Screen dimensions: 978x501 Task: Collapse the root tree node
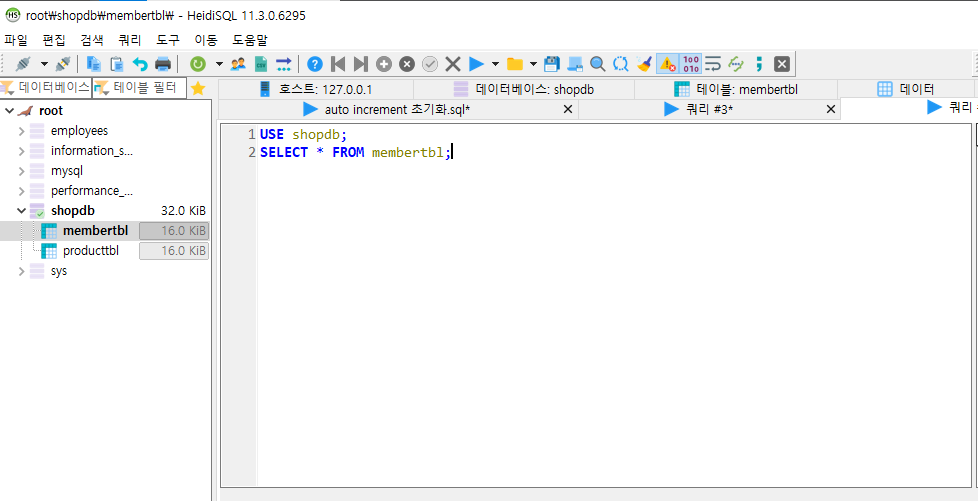pos(9,111)
